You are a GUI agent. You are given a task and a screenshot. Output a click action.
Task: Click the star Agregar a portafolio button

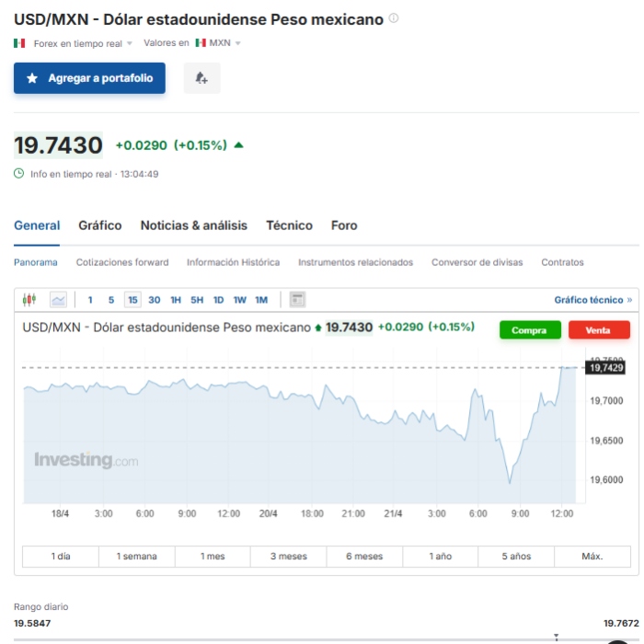(x=89, y=79)
